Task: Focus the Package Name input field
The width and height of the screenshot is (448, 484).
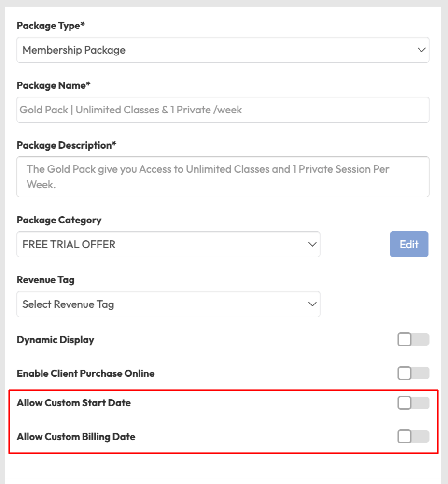Action: 222,110
